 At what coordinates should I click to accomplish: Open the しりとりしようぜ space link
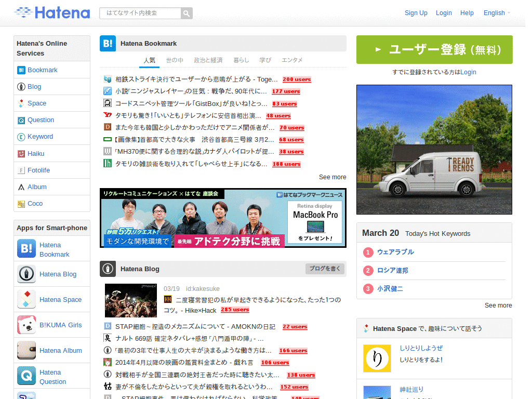coord(421,348)
